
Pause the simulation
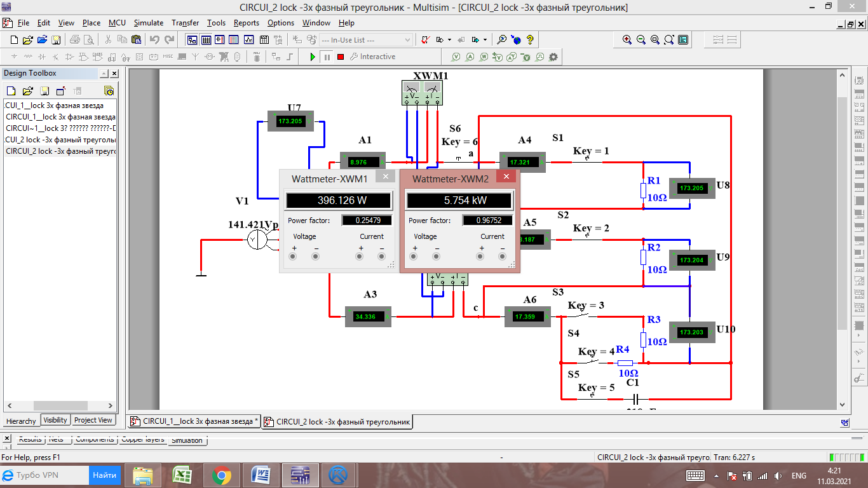click(x=327, y=57)
